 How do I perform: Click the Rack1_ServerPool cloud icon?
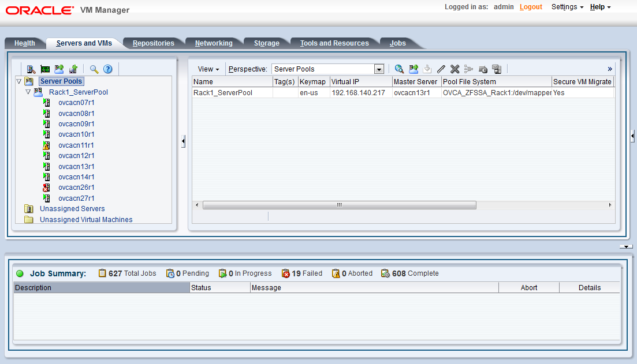(x=38, y=92)
